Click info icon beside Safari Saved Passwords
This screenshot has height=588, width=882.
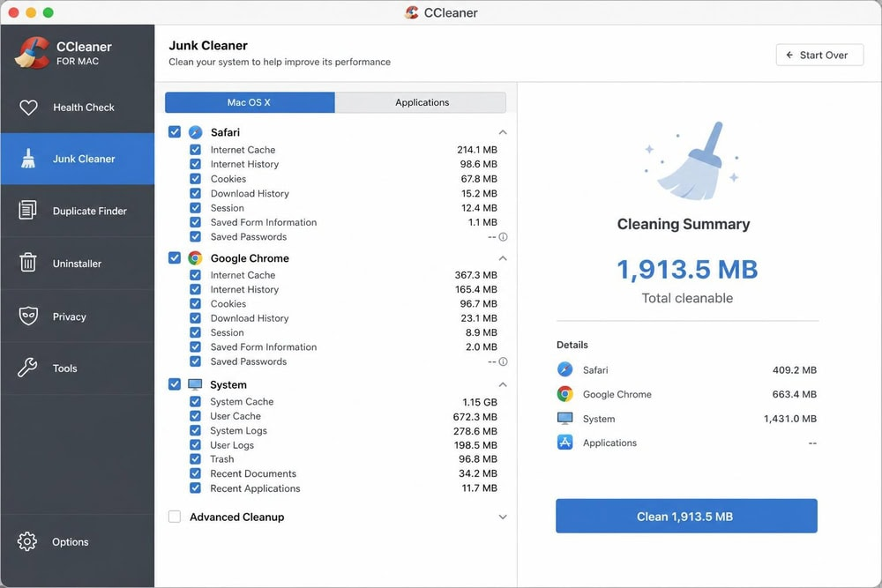click(x=504, y=237)
